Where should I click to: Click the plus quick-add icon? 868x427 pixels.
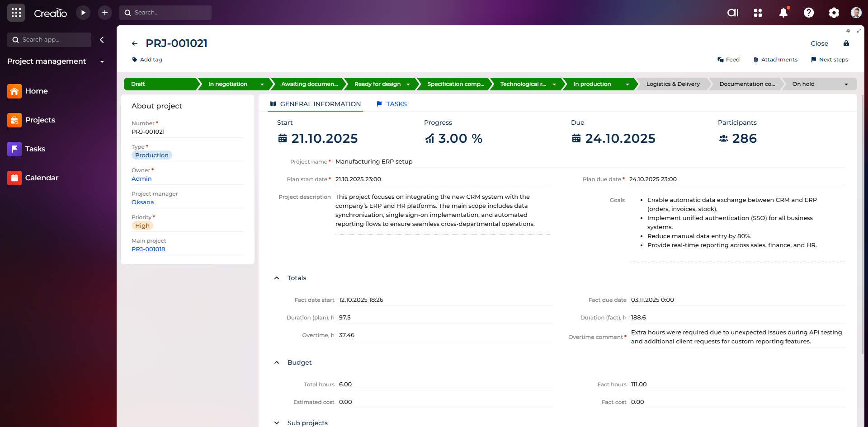click(x=105, y=13)
